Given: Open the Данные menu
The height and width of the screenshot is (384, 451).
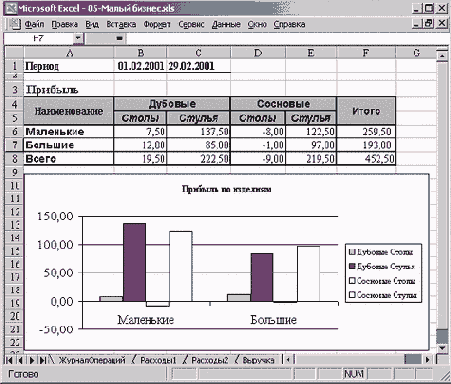Looking at the screenshot, I should click(226, 24).
